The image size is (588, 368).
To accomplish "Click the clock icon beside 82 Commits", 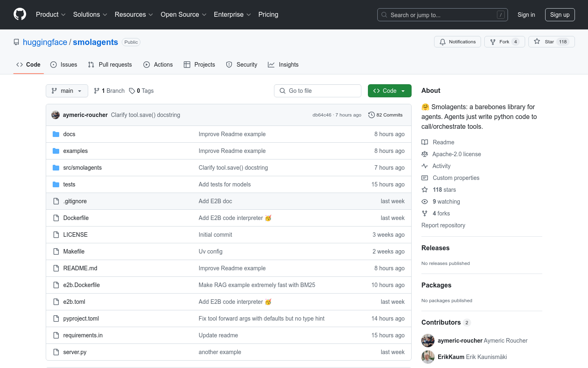I will coord(371,115).
